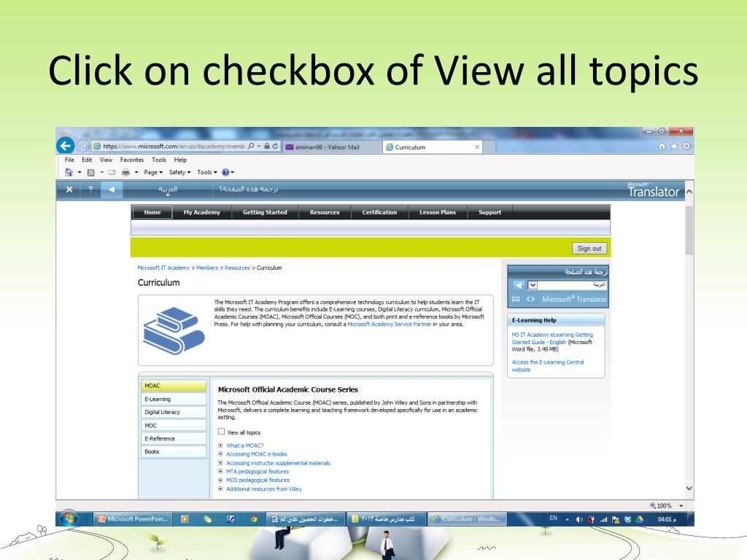Click the browser vertical scrollbar thumb
The width and height of the screenshot is (747, 560).
(x=689, y=230)
